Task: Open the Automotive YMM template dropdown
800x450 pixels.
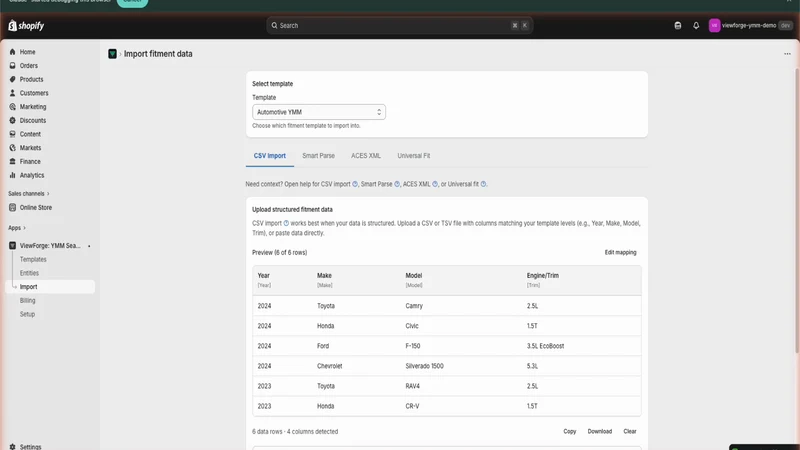Action: [319, 112]
